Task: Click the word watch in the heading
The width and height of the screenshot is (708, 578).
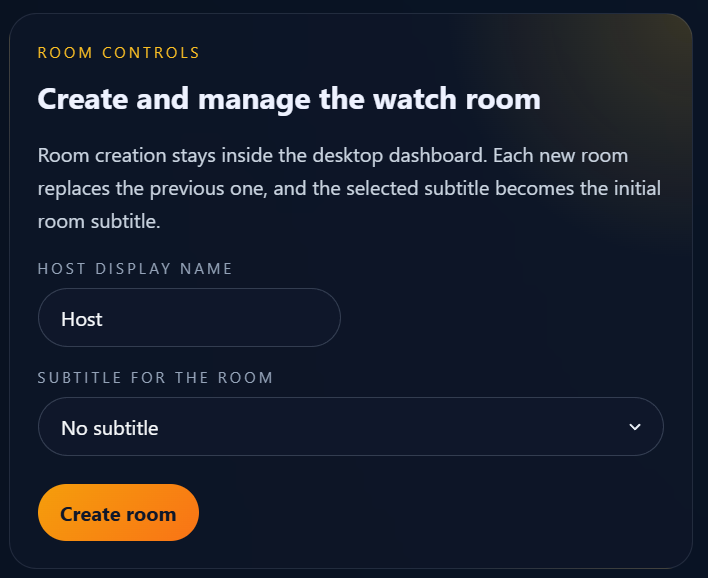Action: coord(415,99)
